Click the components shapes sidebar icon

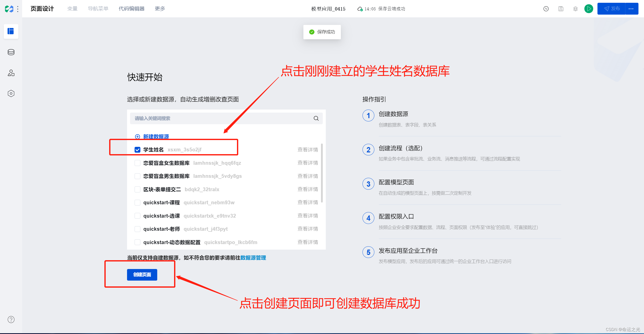coord(11,73)
